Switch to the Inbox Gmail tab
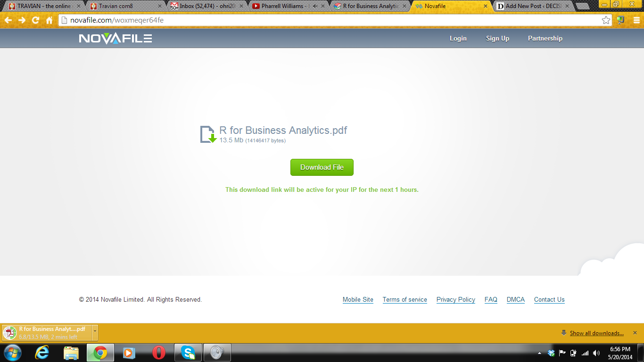 (x=206, y=6)
